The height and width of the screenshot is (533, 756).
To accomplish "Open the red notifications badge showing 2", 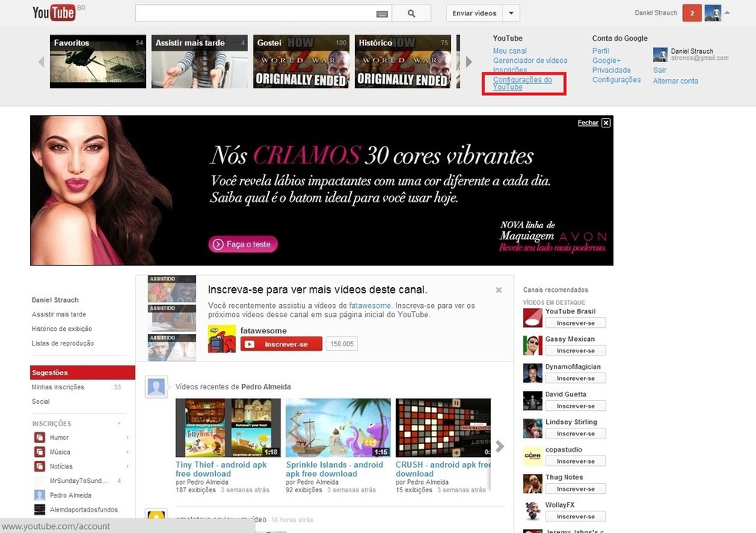I will [x=693, y=12].
